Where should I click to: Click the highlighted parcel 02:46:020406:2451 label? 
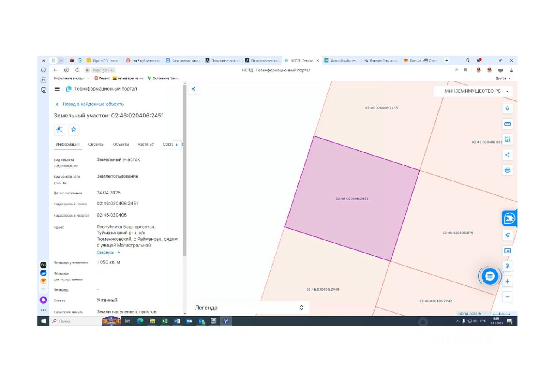tap(352, 198)
